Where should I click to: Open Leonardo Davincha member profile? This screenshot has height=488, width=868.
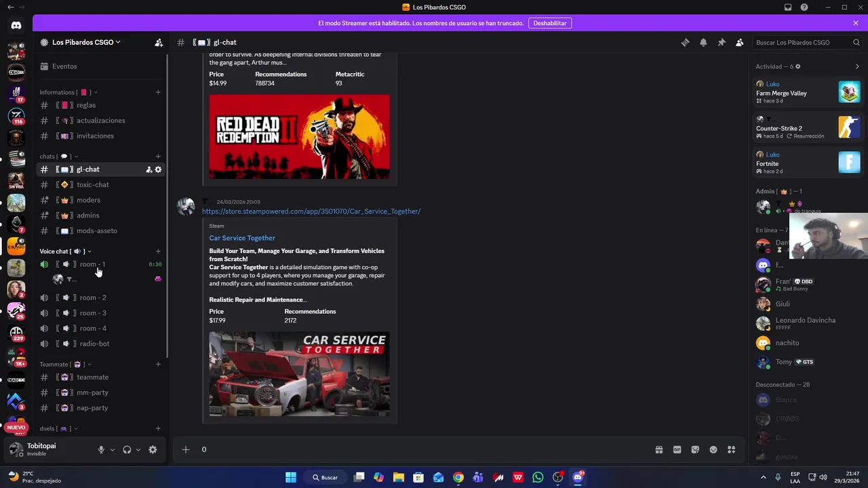(x=806, y=323)
